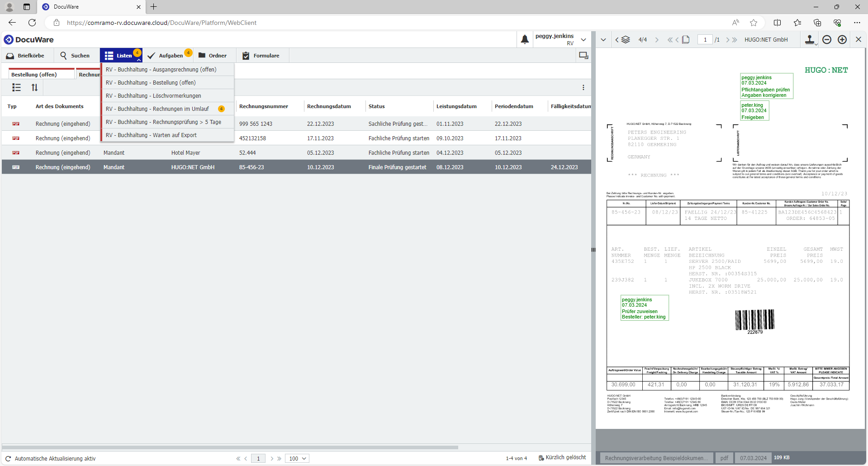This screenshot has width=868, height=466.
Task: Open the 100 results-per-page dropdown
Action: (x=297, y=458)
